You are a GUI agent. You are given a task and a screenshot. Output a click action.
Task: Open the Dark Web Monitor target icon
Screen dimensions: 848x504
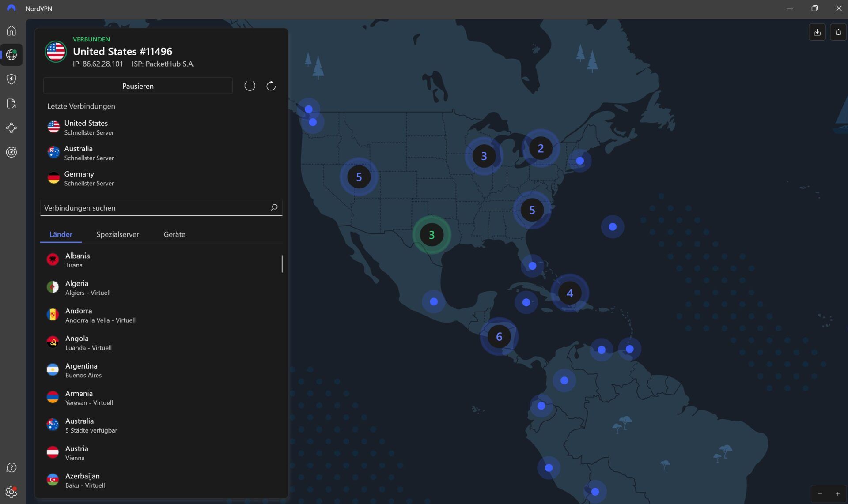click(11, 152)
